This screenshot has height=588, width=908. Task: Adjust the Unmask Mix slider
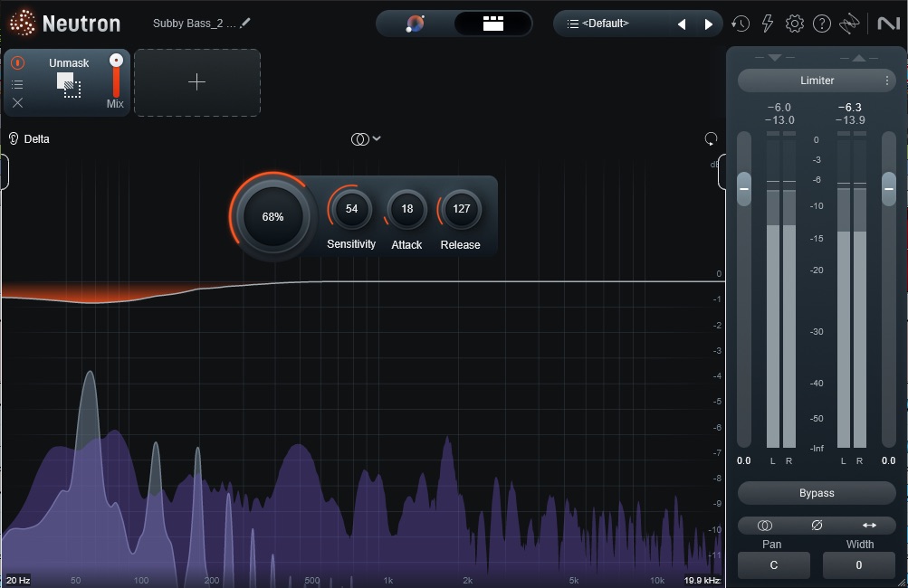tap(116, 75)
